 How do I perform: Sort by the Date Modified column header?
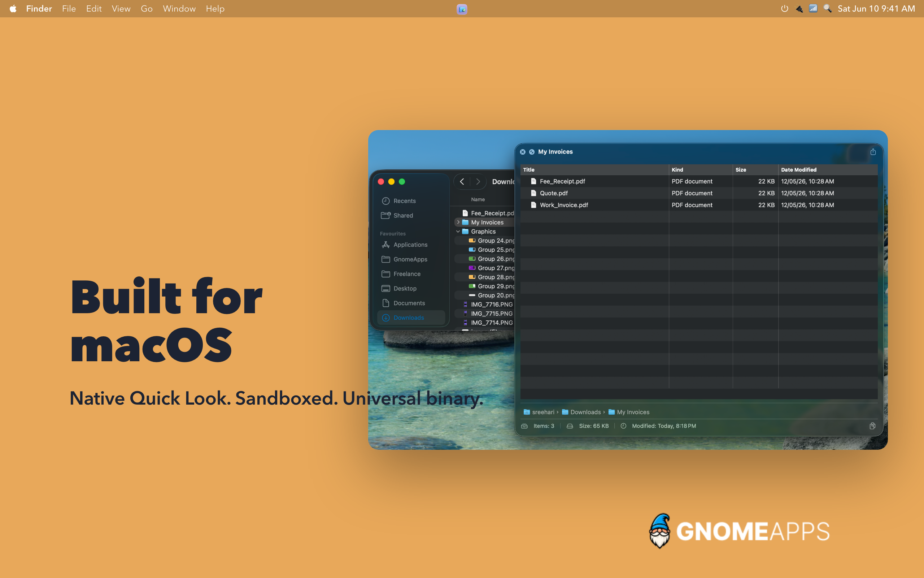(x=828, y=170)
